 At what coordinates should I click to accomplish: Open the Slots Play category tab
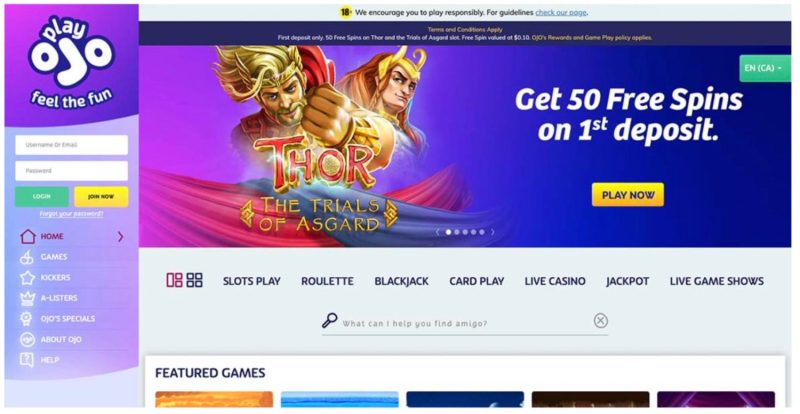click(252, 281)
